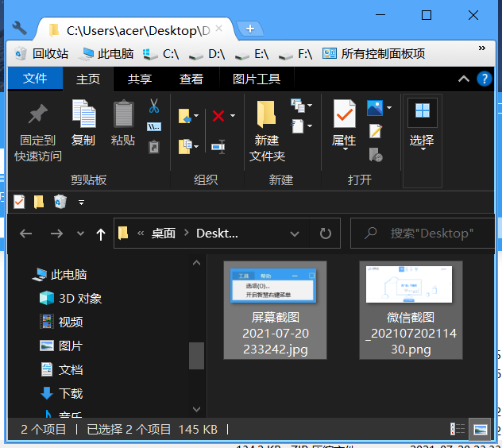Click quick access new folder icon

(x=39, y=202)
